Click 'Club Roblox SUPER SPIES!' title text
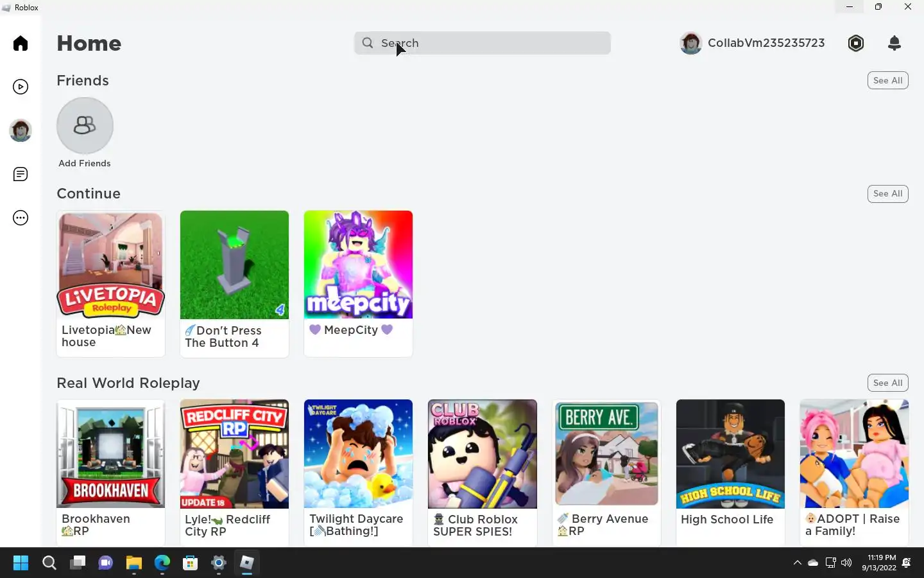 (475, 525)
